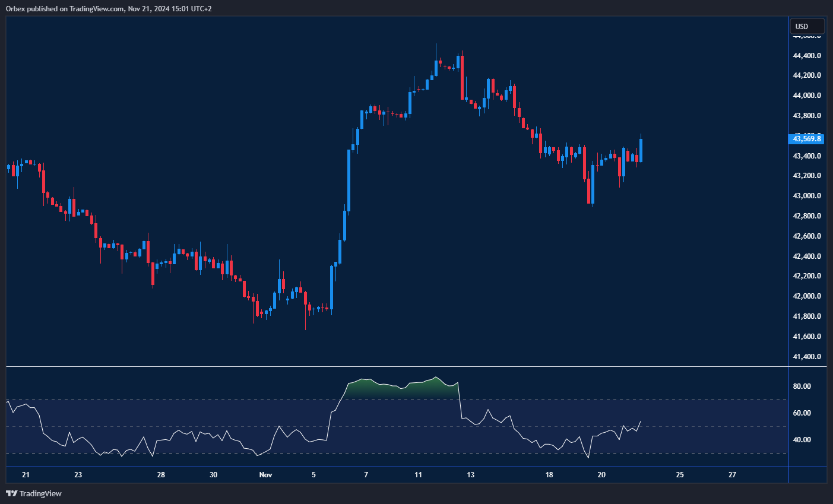Click the 44,400.0 price axis label
833x504 pixels.
pyautogui.click(x=807, y=56)
